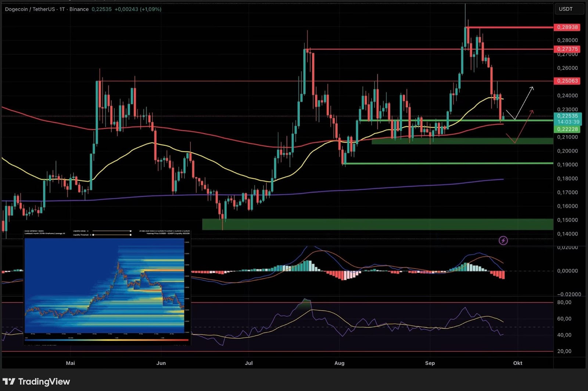This screenshot has width=588, height=391.
Task: Adjust the Liquidity Decay slider handle
Action: point(130,231)
